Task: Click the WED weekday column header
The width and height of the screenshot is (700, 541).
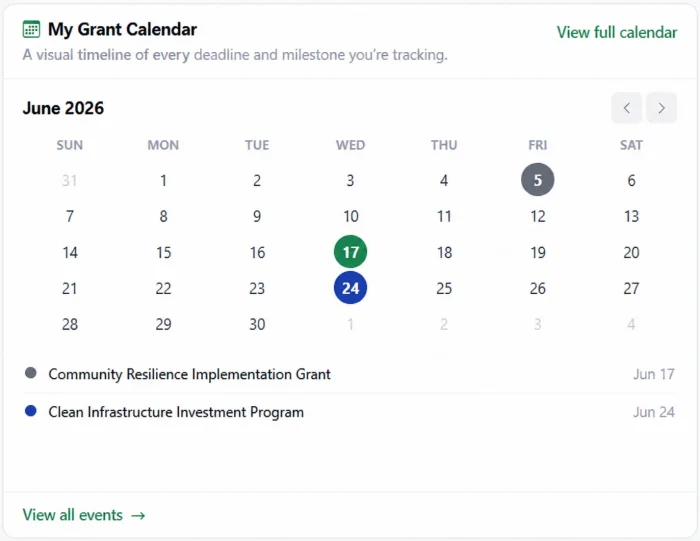Action: point(350,145)
